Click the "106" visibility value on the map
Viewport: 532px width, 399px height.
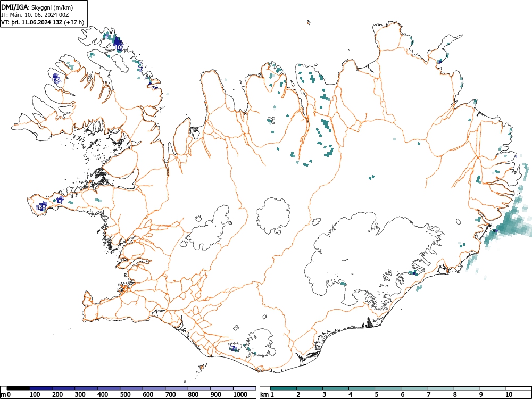point(119,47)
